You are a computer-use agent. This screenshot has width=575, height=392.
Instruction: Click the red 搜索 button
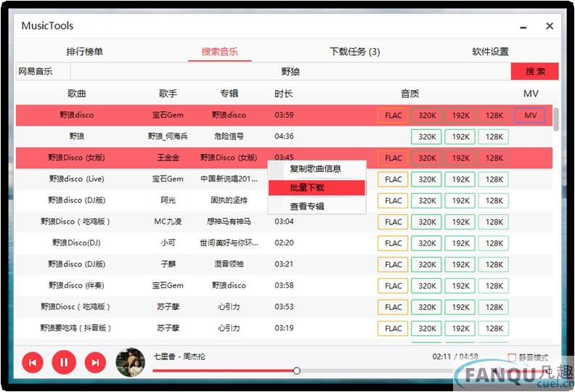[x=534, y=71]
